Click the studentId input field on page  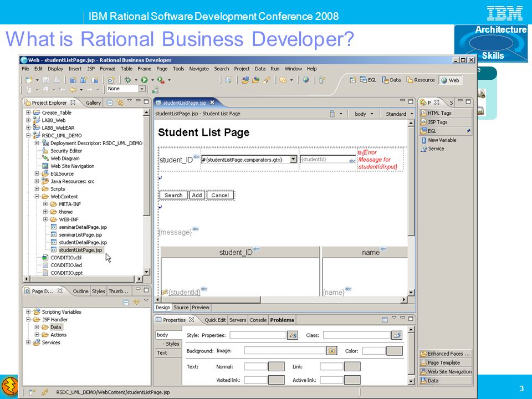click(x=328, y=159)
